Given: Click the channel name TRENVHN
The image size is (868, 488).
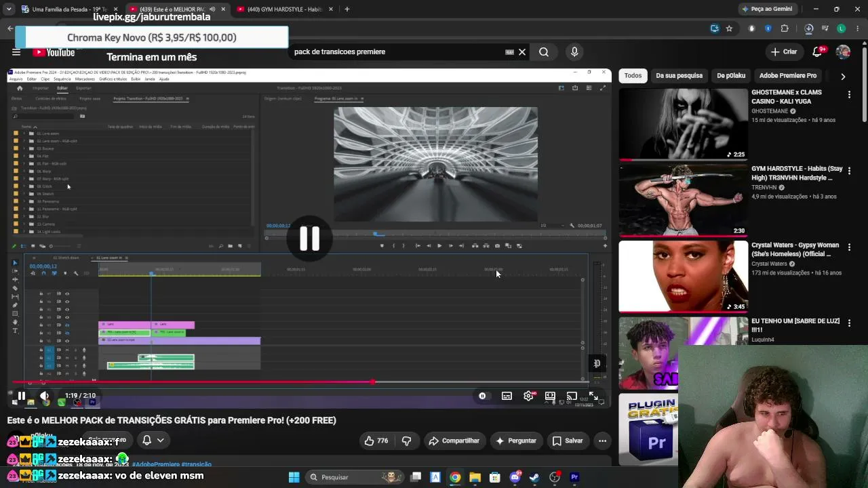Looking at the screenshot, I should coord(764,188).
